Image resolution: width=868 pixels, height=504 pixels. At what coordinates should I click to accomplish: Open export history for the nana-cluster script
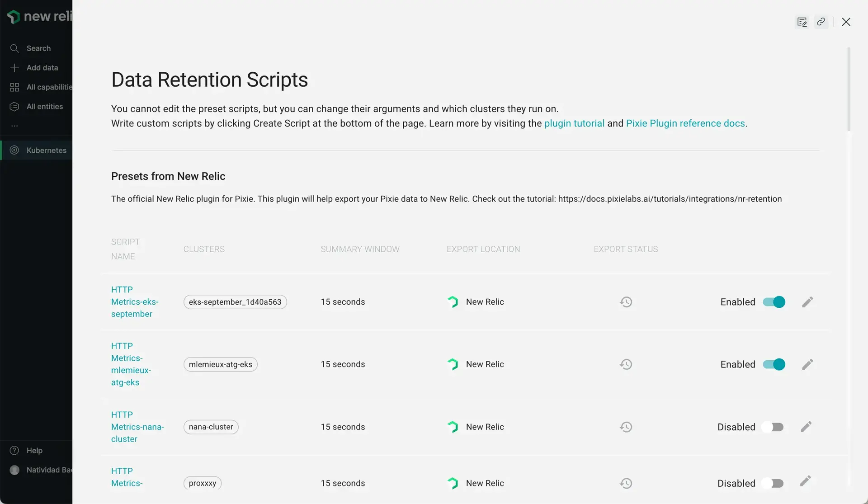pyautogui.click(x=626, y=427)
